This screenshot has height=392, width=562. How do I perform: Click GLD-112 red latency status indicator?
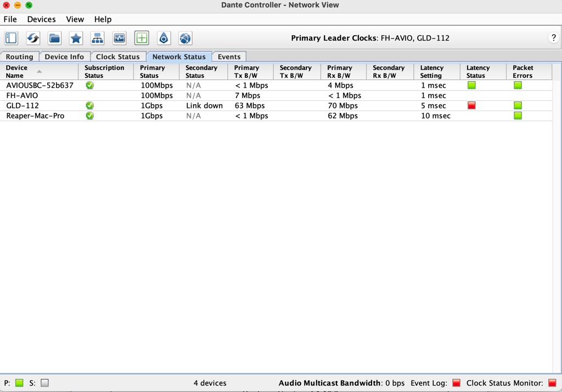(x=471, y=105)
